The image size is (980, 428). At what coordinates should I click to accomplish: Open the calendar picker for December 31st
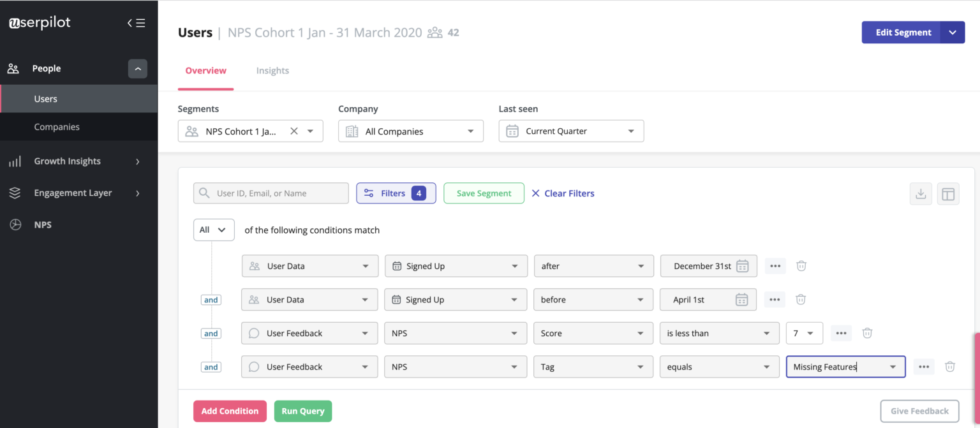click(742, 266)
